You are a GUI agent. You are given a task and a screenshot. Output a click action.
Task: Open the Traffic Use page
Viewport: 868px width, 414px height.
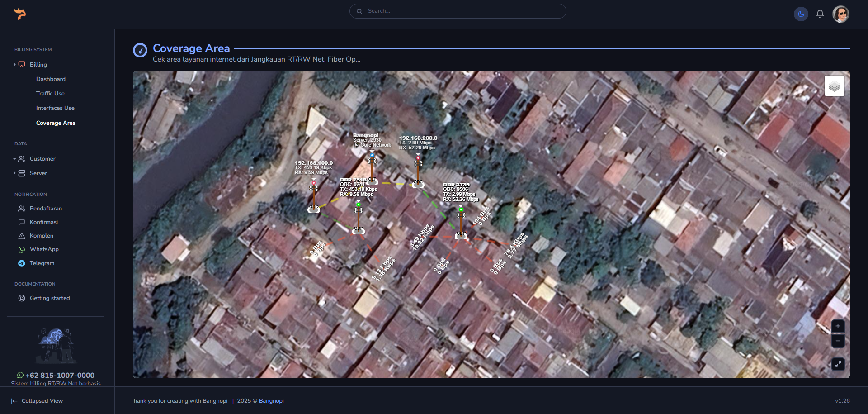click(50, 94)
